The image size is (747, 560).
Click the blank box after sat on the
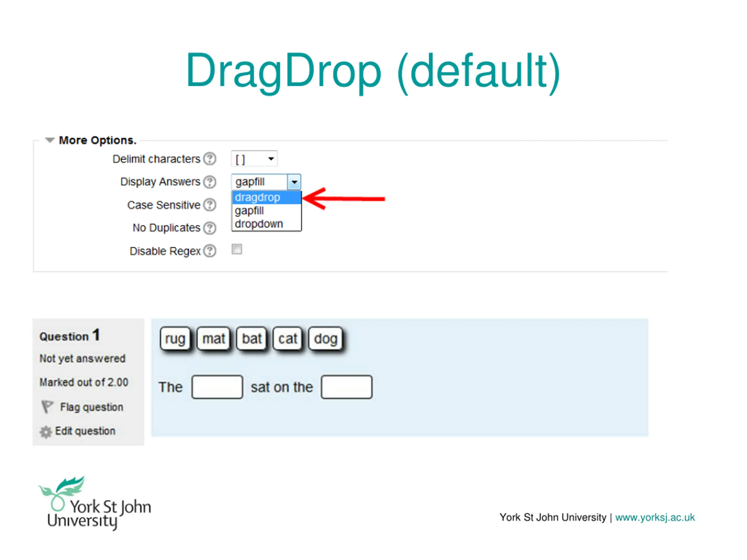coord(347,387)
